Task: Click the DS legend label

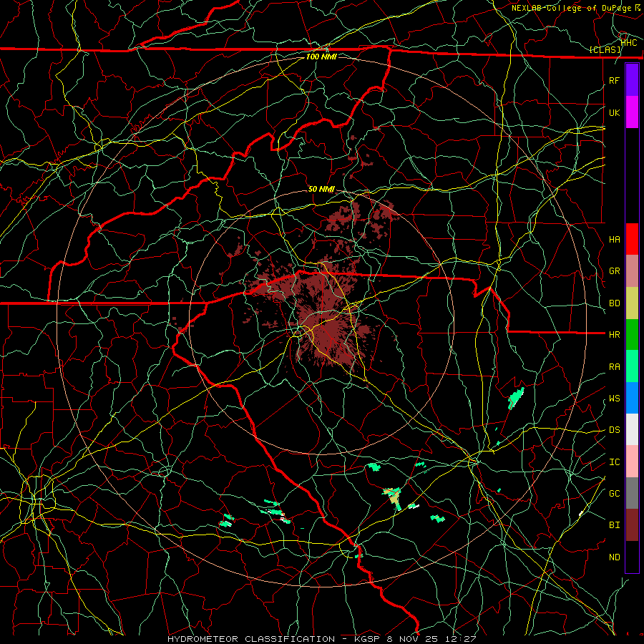Action: (614, 430)
